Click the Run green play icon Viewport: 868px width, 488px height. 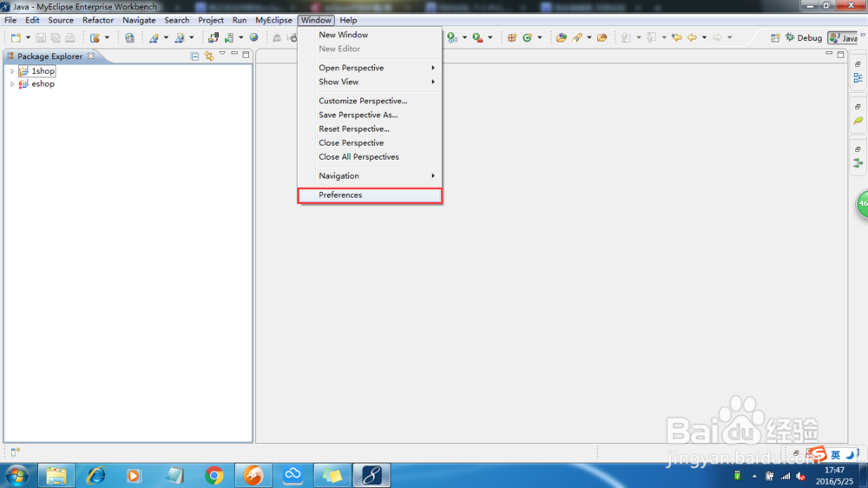point(452,37)
